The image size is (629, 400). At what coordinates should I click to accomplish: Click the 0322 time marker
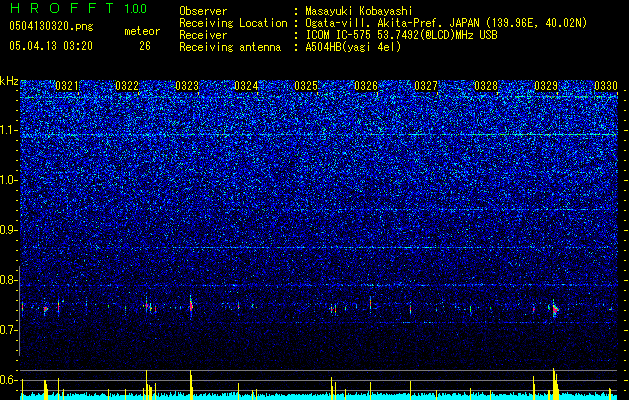[x=127, y=86]
